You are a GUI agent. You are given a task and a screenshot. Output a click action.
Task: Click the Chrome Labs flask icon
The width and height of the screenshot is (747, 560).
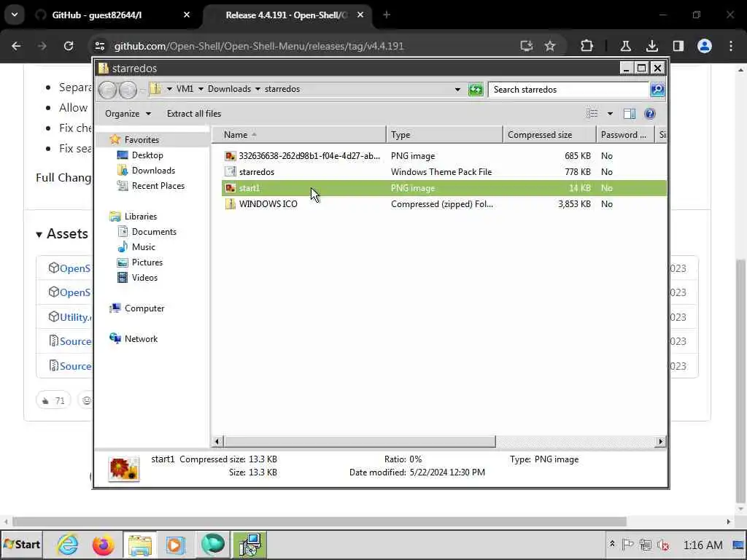[625, 46]
